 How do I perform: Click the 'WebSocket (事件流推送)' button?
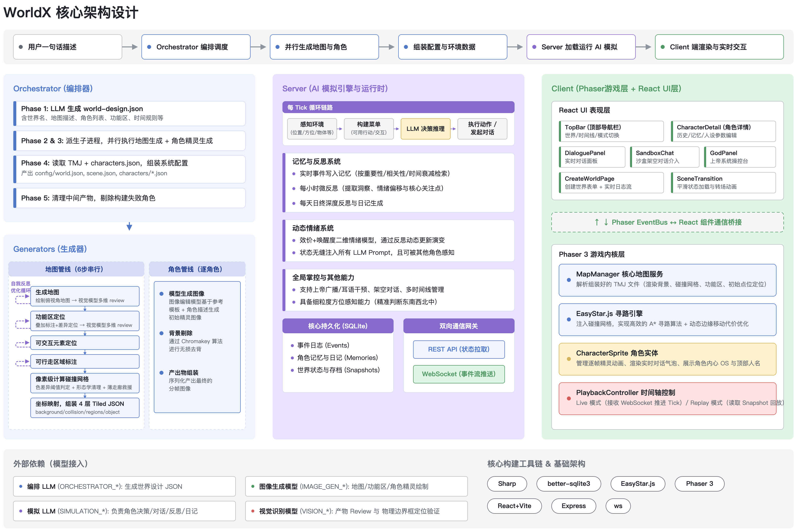point(458,374)
